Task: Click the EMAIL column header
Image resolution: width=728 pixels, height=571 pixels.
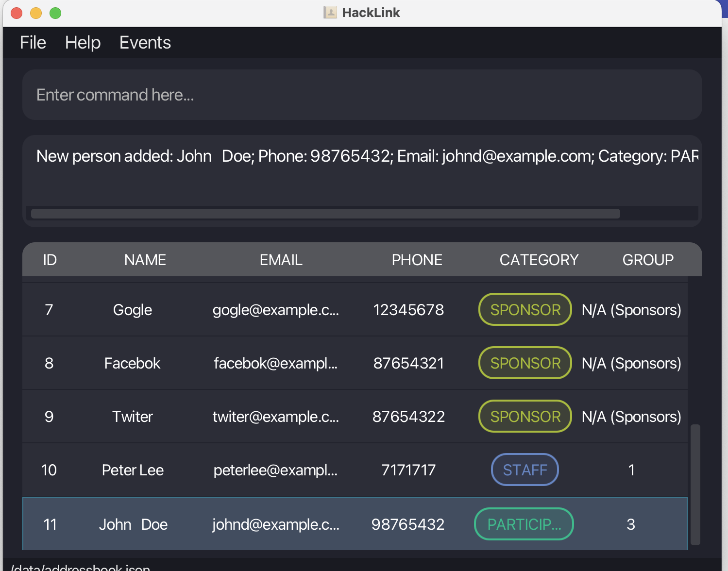Action: (x=281, y=260)
